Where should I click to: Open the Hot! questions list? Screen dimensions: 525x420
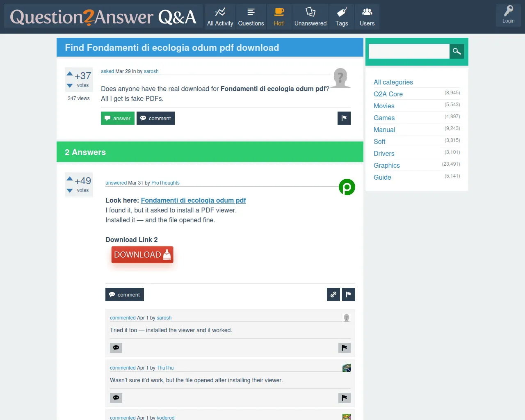(x=279, y=17)
